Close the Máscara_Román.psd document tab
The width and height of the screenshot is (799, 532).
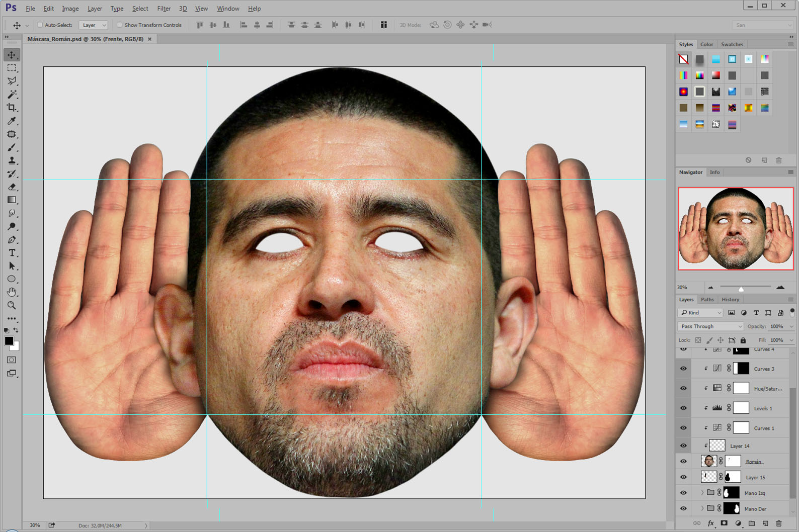click(149, 39)
